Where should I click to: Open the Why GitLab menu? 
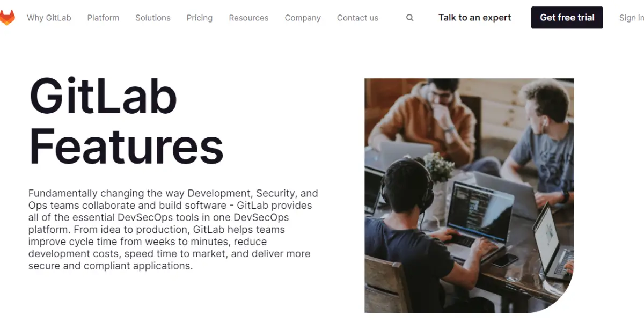pyautogui.click(x=49, y=18)
